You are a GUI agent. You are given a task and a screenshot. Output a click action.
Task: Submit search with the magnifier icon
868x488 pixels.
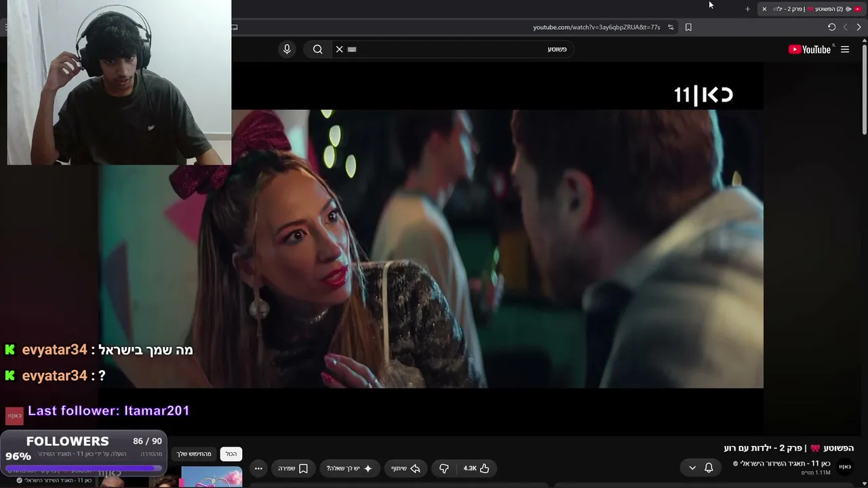pyautogui.click(x=317, y=49)
